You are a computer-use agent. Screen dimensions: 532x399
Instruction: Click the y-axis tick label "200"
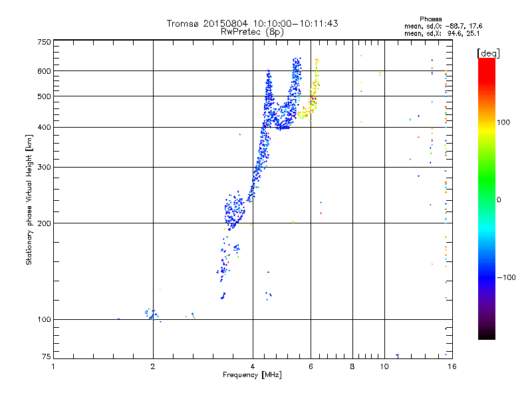(44, 223)
